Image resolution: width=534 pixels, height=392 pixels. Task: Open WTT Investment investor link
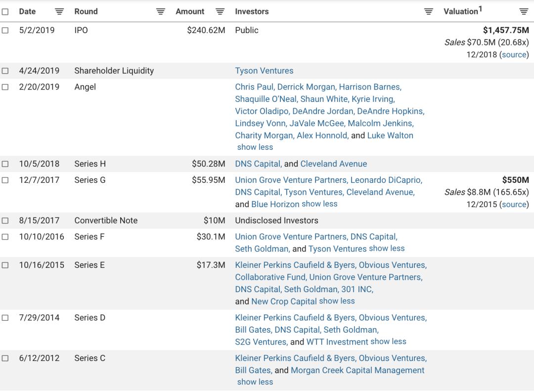tap(337, 342)
